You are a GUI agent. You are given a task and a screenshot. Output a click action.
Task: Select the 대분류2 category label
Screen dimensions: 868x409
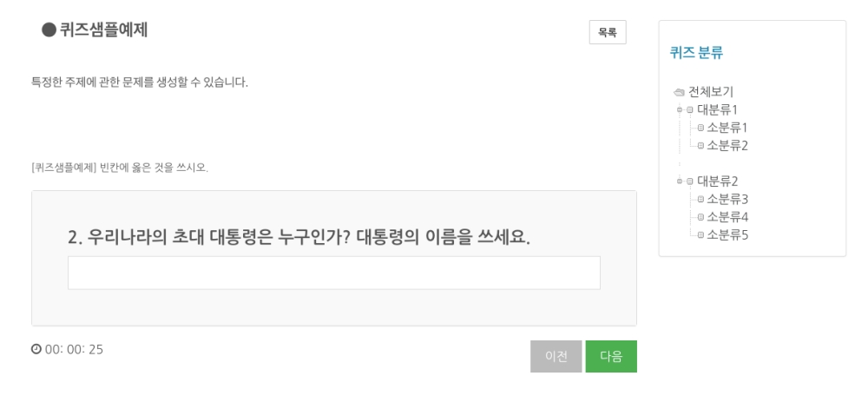pyautogui.click(x=718, y=181)
